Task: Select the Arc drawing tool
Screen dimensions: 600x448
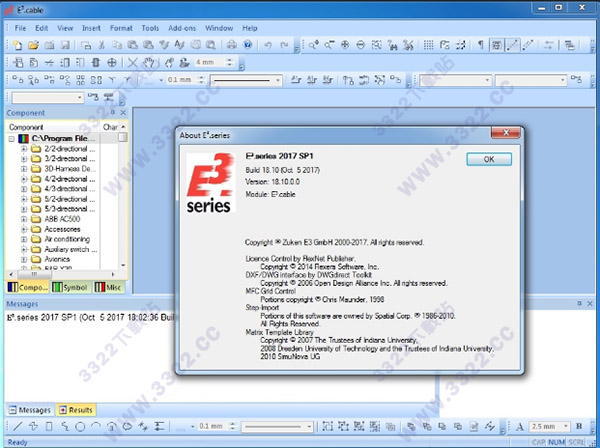Action: [x=96, y=426]
